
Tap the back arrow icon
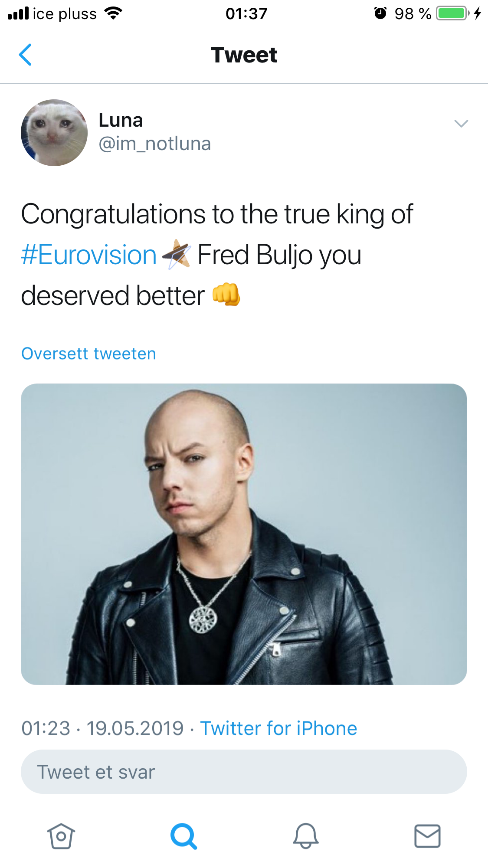point(25,55)
